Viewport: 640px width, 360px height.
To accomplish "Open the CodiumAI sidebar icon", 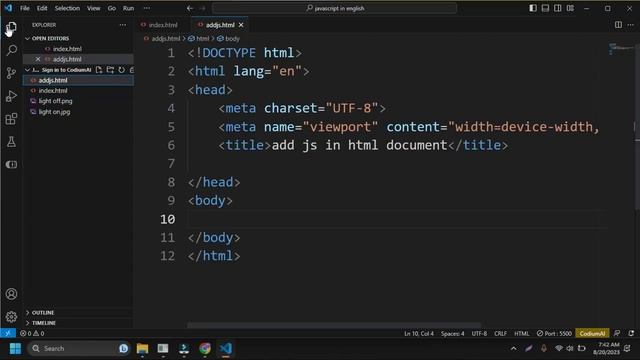I will (x=11, y=164).
